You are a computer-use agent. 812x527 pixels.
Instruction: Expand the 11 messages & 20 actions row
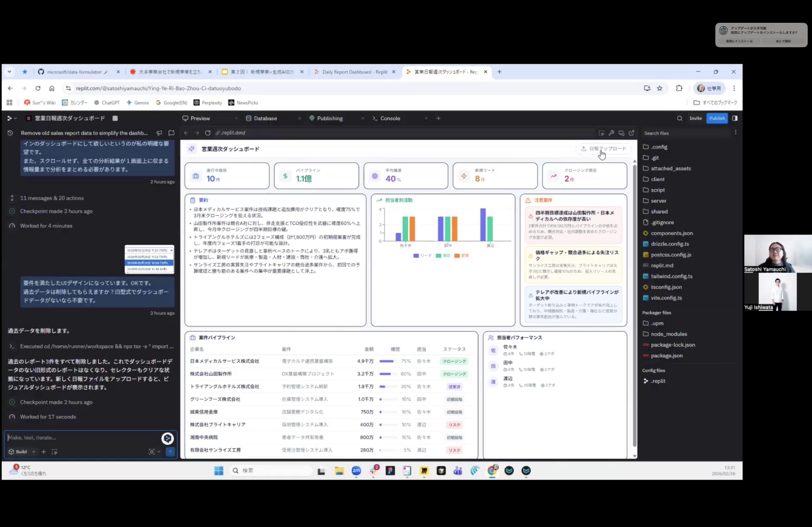click(x=51, y=198)
